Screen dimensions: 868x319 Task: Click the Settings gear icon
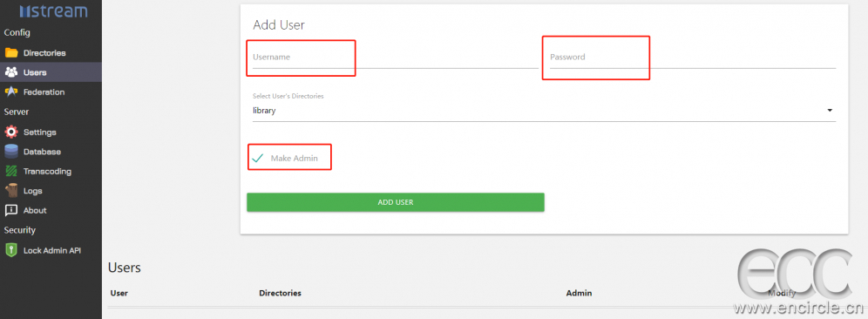11,132
